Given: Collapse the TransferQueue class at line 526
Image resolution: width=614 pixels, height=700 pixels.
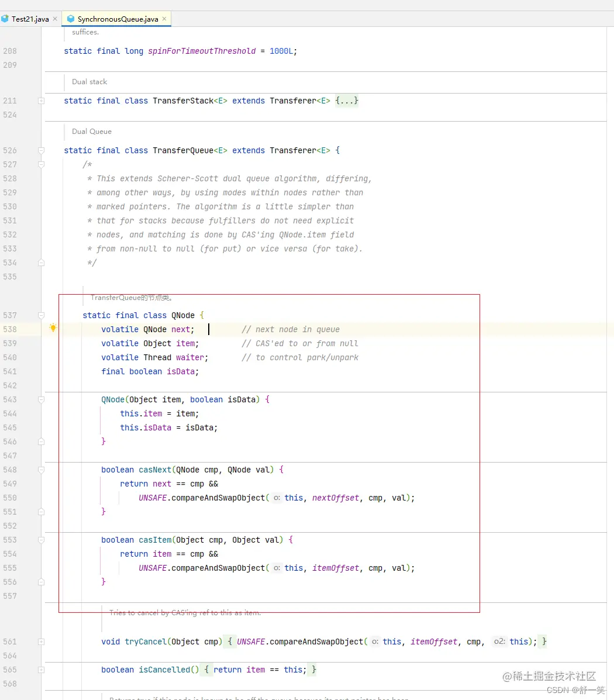Looking at the screenshot, I should click(x=41, y=150).
